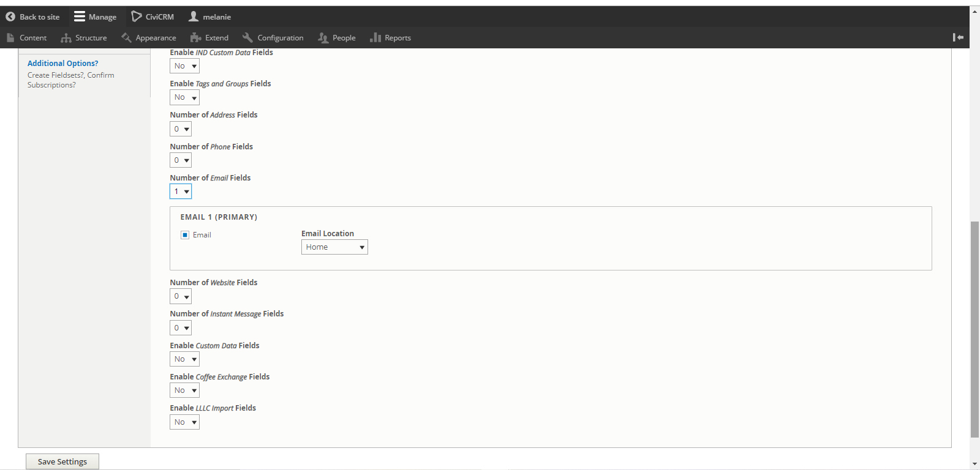Image resolution: width=980 pixels, height=470 pixels.
Task: Click the Reports bar chart icon
Action: pos(375,38)
